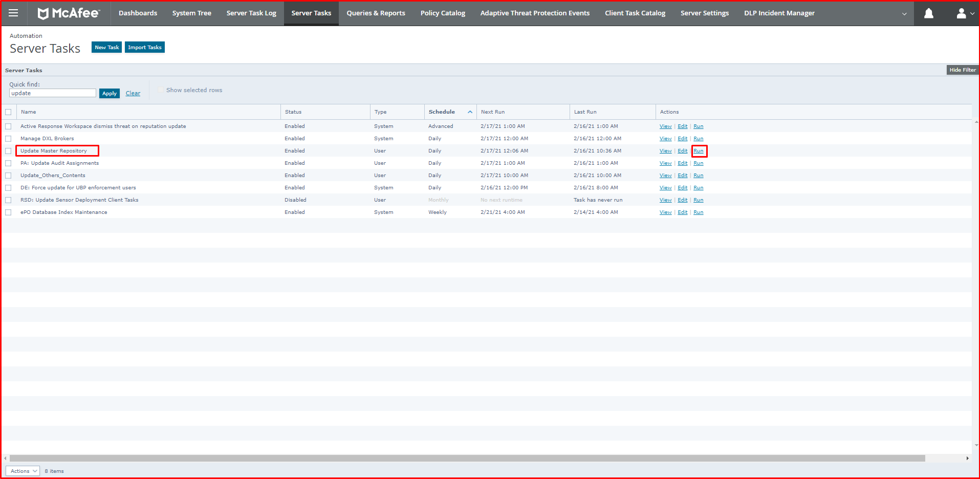Focus the Quick find input field

pyautogui.click(x=53, y=93)
